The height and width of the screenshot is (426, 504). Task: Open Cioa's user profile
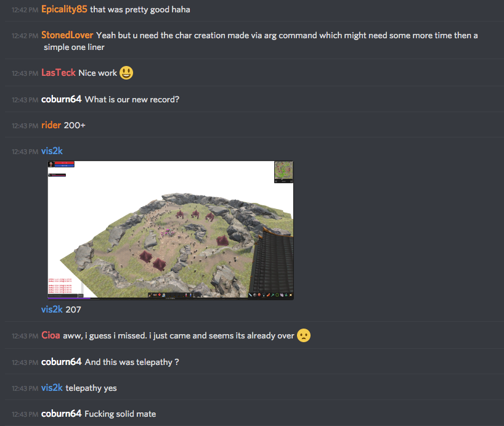click(x=51, y=335)
